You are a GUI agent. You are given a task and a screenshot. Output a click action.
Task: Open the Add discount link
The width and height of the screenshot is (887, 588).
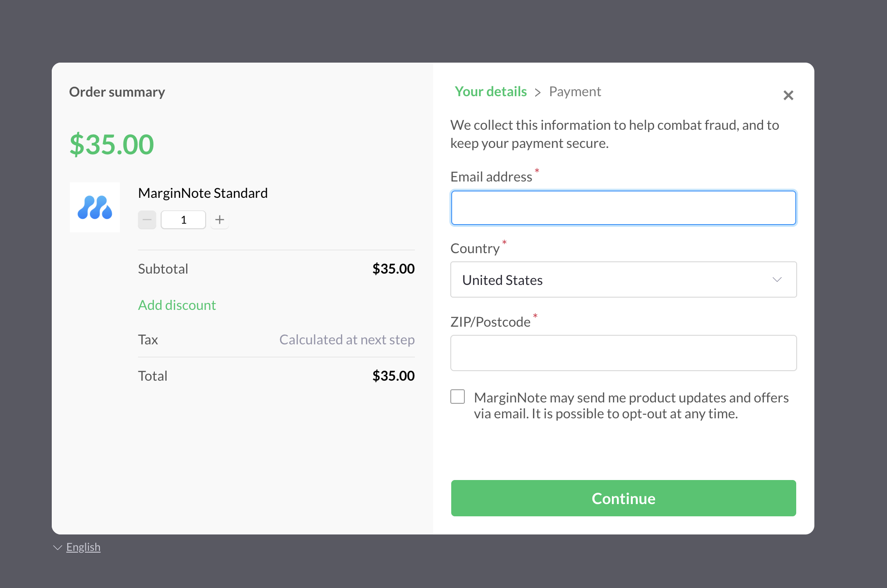point(177,305)
